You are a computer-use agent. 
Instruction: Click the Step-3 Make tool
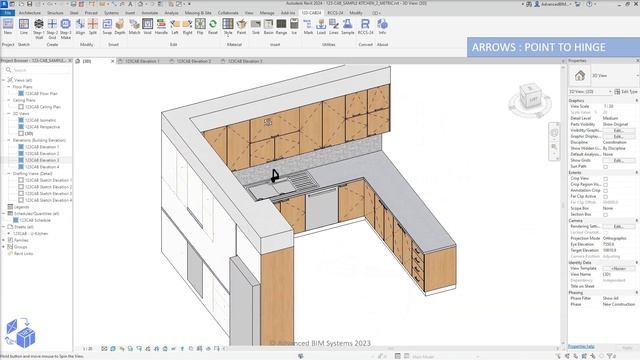click(x=65, y=29)
